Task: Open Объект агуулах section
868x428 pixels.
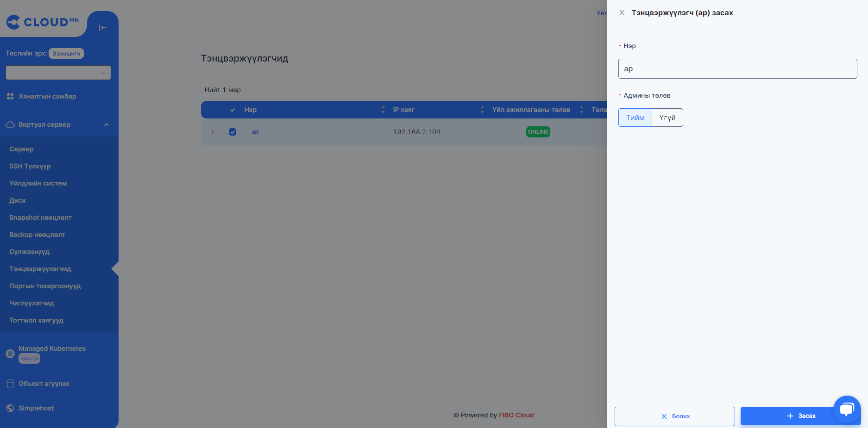Action: [44, 384]
